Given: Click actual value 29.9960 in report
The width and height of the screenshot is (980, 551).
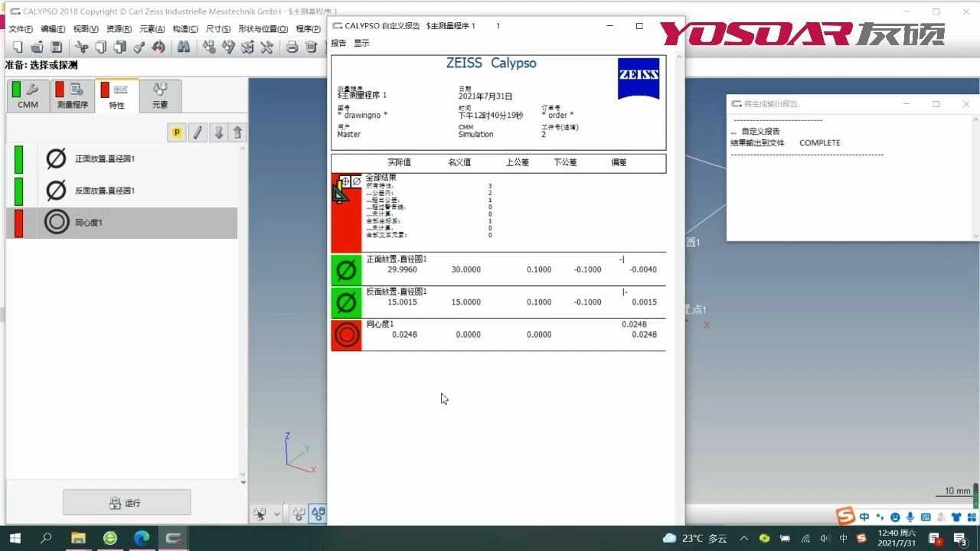Looking at the screenshot, I should coord(402,269).
